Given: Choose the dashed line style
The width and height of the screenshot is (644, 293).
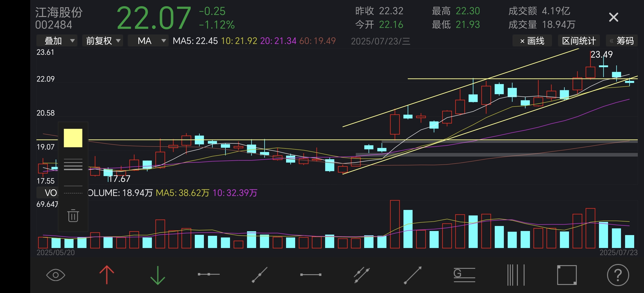Looking at the screenshot, I should (73, 193).
